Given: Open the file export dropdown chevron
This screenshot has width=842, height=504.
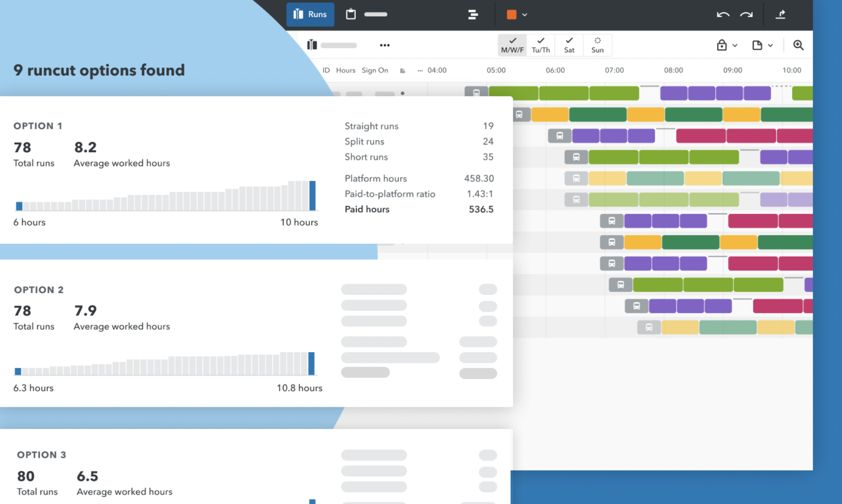Looking at the screenshot, I should click(770, 45).
